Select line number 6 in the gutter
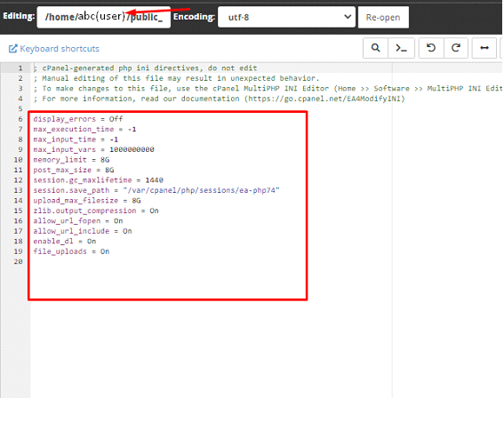 click(20, 119)
